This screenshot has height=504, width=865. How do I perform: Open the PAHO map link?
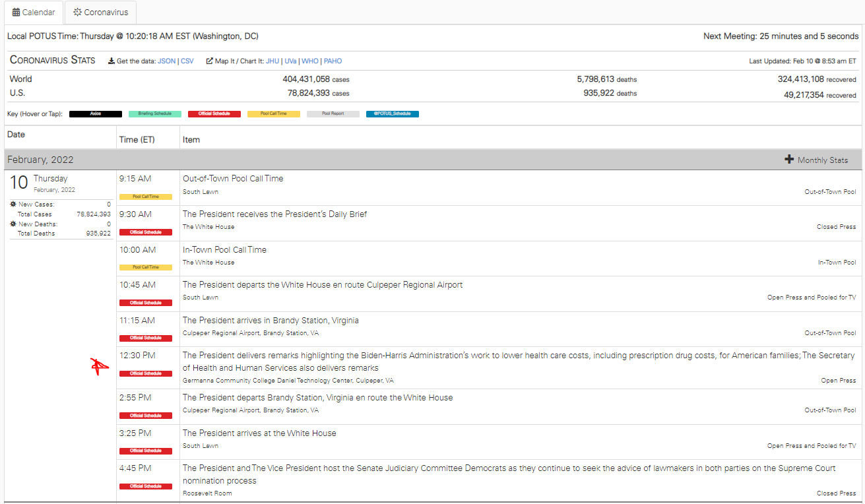333,61
